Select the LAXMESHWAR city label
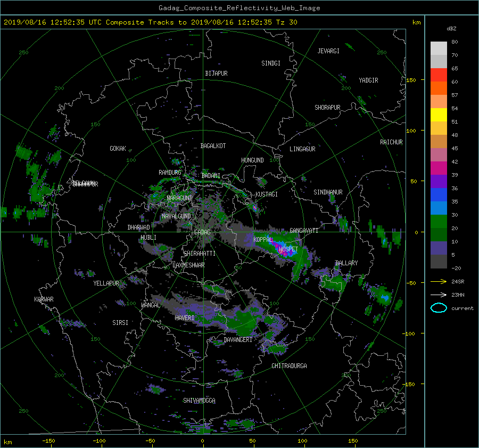The height and width of the screenshot is (448, 479). [x=188, y=265]
